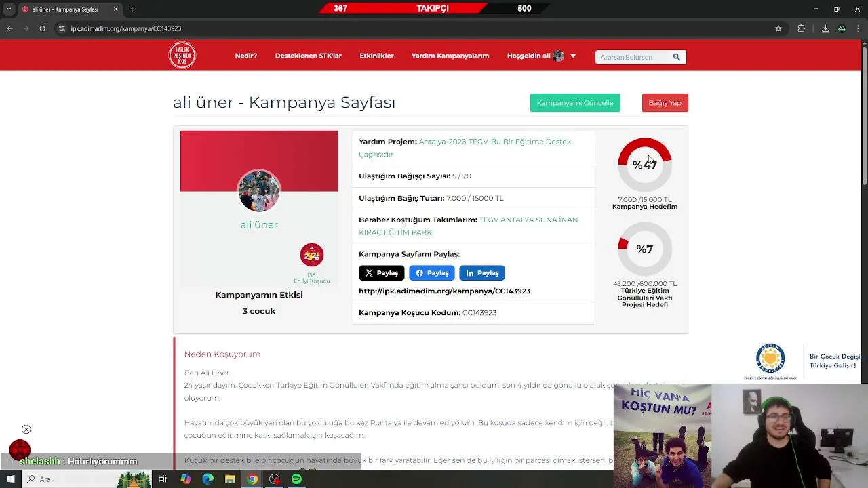Click the LinkedIn icon on the Paylaş button
The width and height of the screenshot is (868, 488).
pyautogui.click(x=470, y=272)
